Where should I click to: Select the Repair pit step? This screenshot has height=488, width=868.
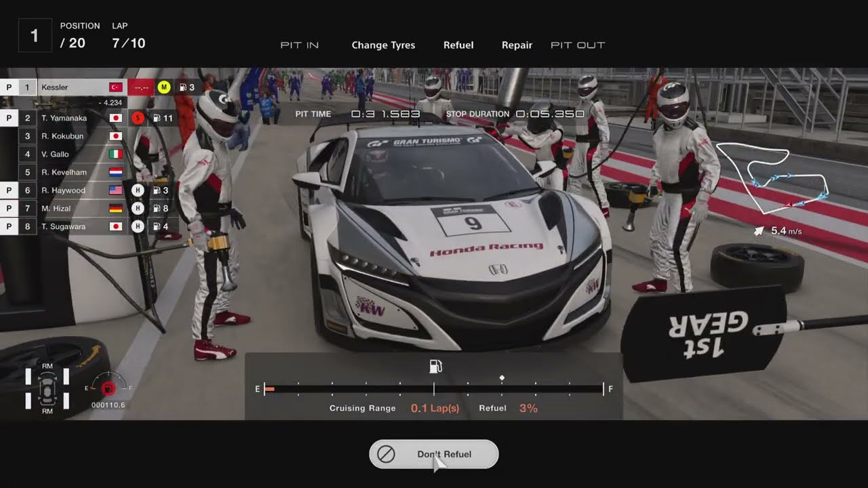click(517, 45)
